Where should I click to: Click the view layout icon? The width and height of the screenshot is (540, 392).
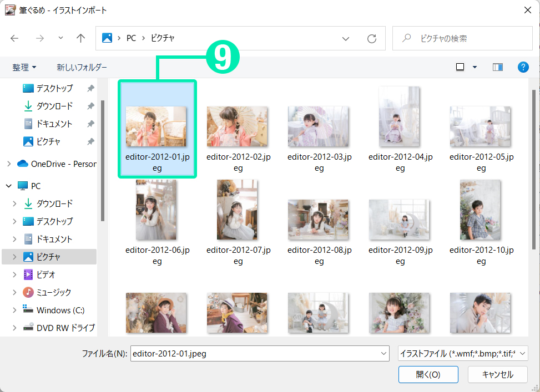point(460,67)
